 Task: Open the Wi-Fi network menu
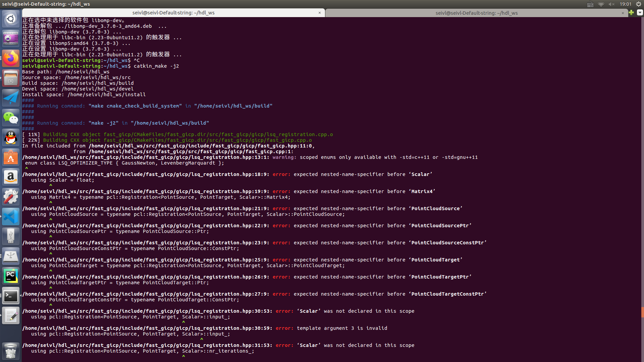[601, 4]
